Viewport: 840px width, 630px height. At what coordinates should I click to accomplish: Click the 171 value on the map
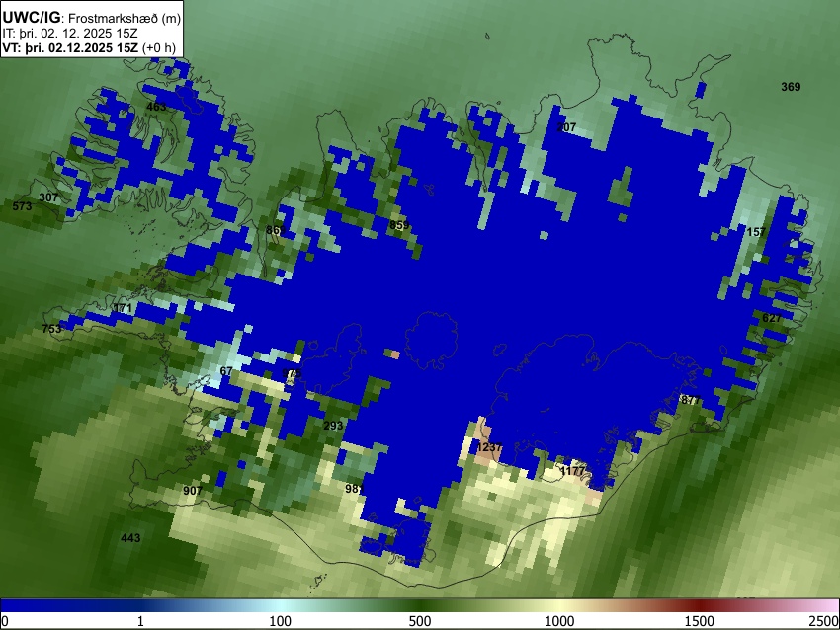[x=123, y=309]
